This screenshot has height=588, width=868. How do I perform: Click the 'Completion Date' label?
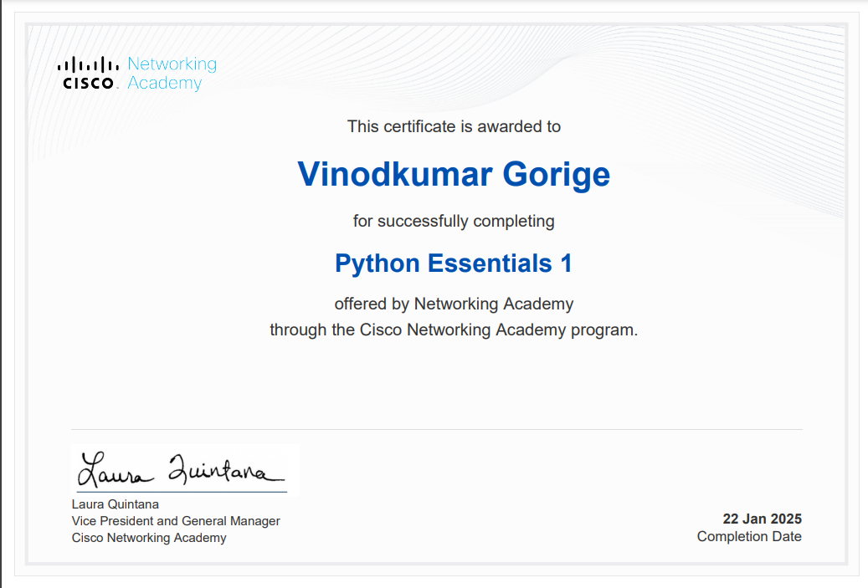point(749,537)
